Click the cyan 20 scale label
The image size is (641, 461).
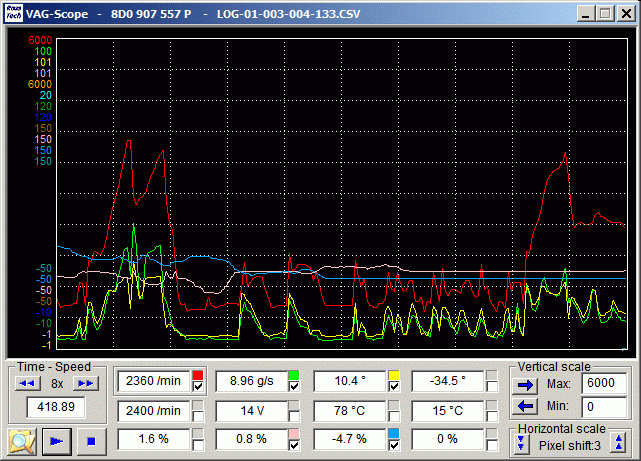click(x=45, y=95)
